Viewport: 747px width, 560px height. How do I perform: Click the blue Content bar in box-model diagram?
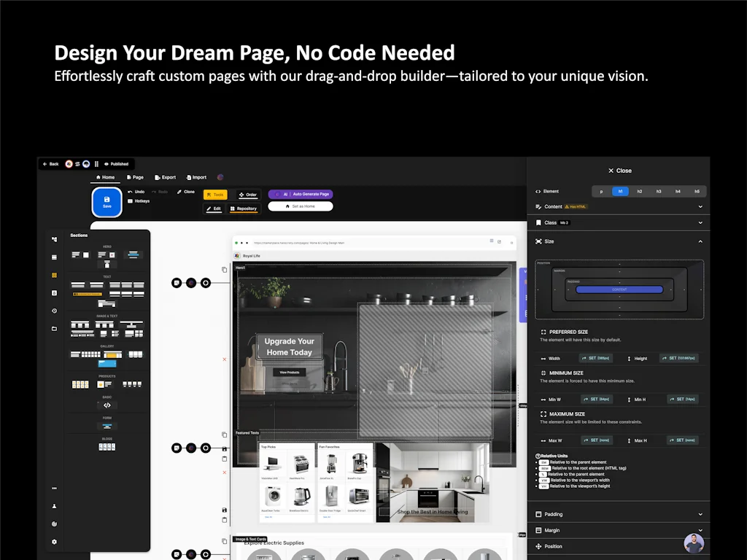[x=619, y=289]
